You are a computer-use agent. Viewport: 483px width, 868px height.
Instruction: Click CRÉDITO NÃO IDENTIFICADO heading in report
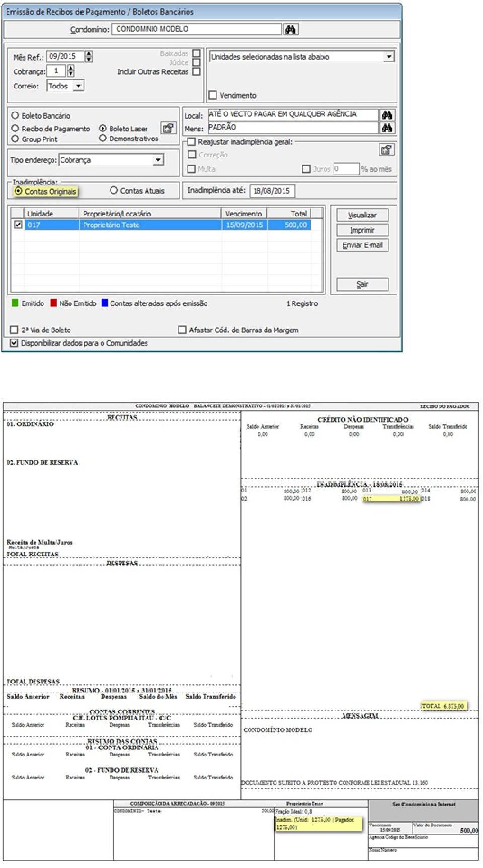point(363,419)
